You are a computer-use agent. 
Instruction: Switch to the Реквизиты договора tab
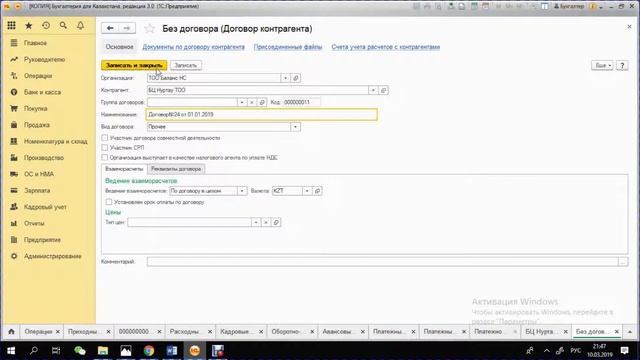click(176, 169)
